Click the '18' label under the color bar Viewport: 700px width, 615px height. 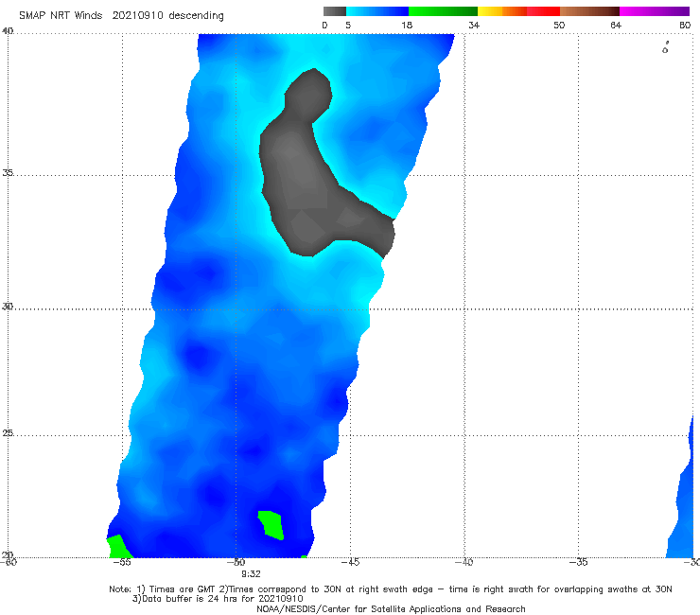[x=407, y=25]
